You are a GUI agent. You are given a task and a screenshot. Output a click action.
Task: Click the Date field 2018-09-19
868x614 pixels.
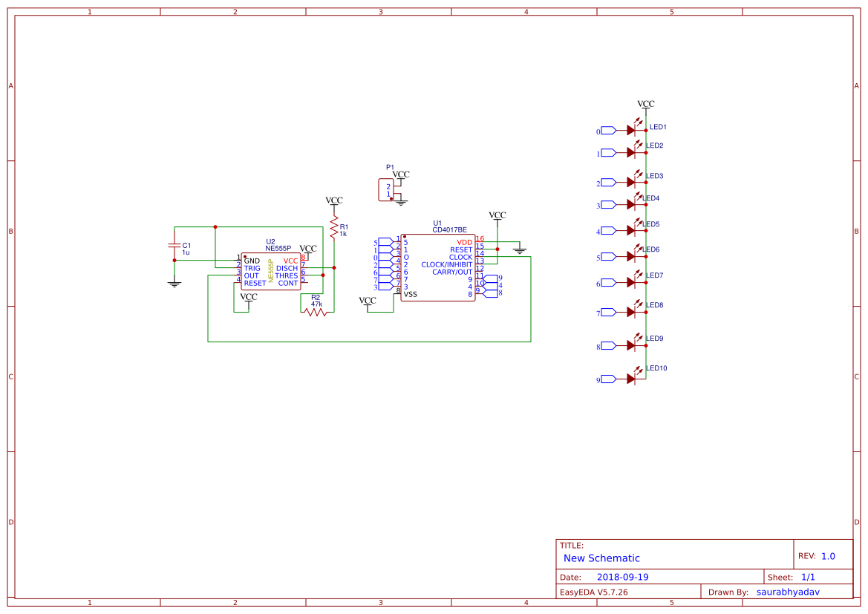(x=623, y=576)
